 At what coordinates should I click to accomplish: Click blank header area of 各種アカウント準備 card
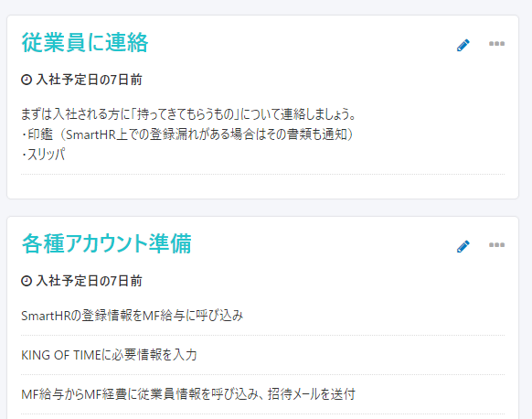pyautogui.click(x=323, y=243)
